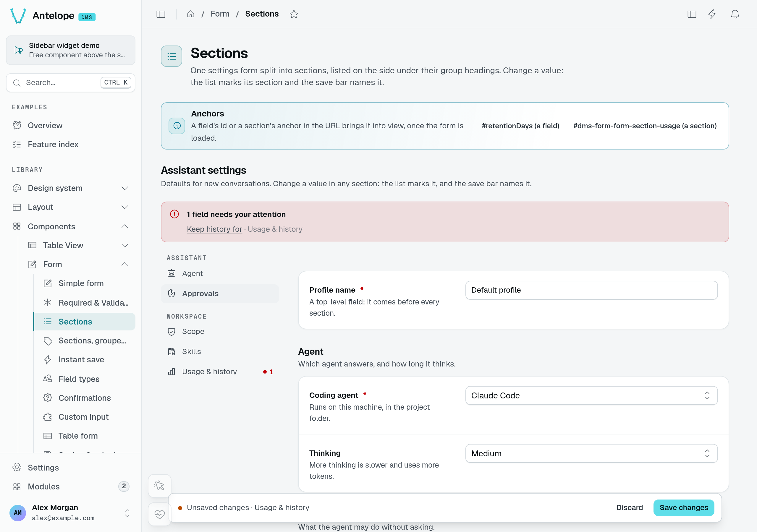Click the cursor-click floating tool icon
Screen dimensions: 757x532
click(x=160, y=486)
